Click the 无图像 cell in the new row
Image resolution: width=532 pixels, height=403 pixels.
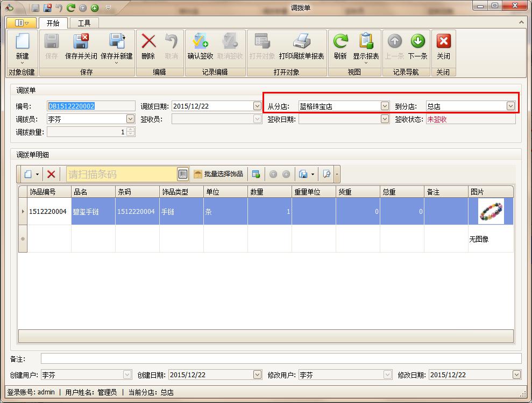pos(491,239)
